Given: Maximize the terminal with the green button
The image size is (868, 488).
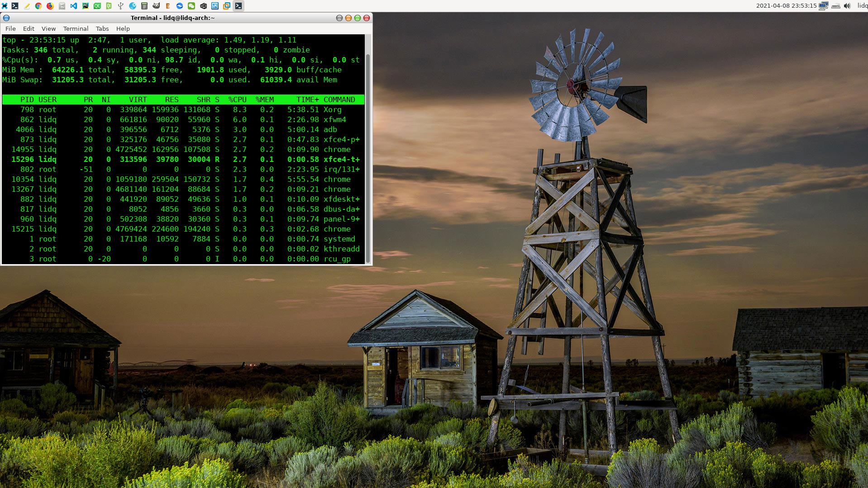Looking at the screenshot, I should pos(358,18).
